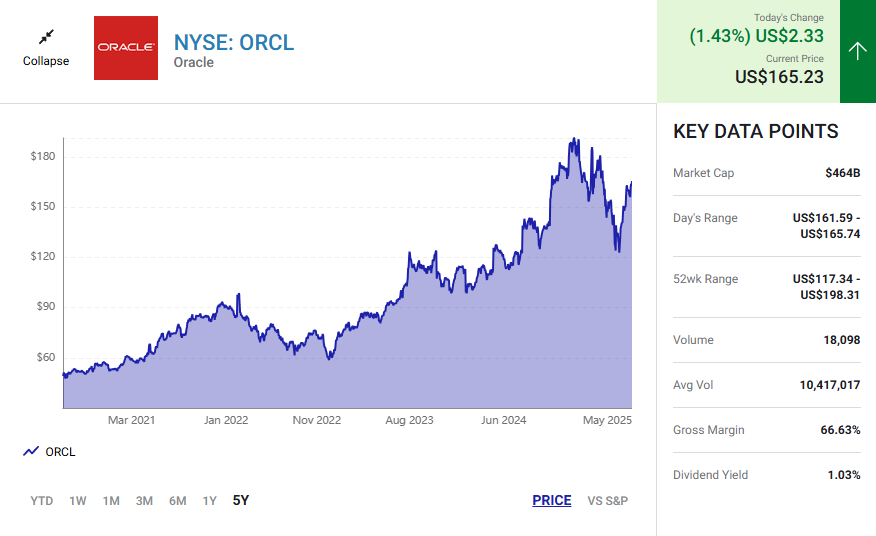This screenshot has width=876, height=536.
Task: Toggle the ORCL legend label
Action: pos(60,452)
